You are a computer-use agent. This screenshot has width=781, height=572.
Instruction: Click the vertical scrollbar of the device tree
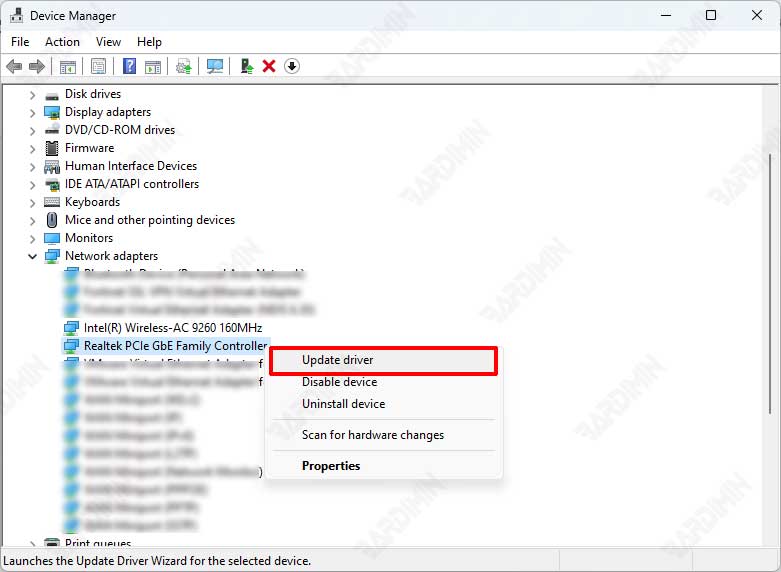771,284
